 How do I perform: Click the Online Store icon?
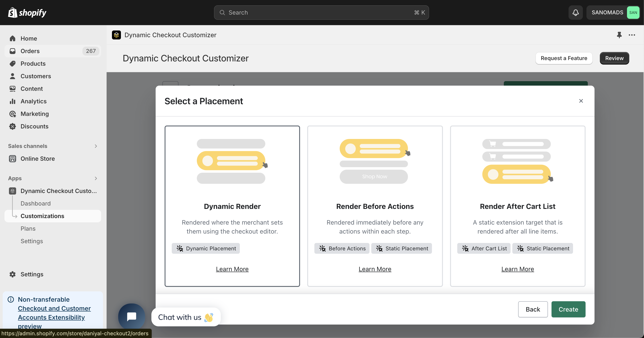(13, 159)
